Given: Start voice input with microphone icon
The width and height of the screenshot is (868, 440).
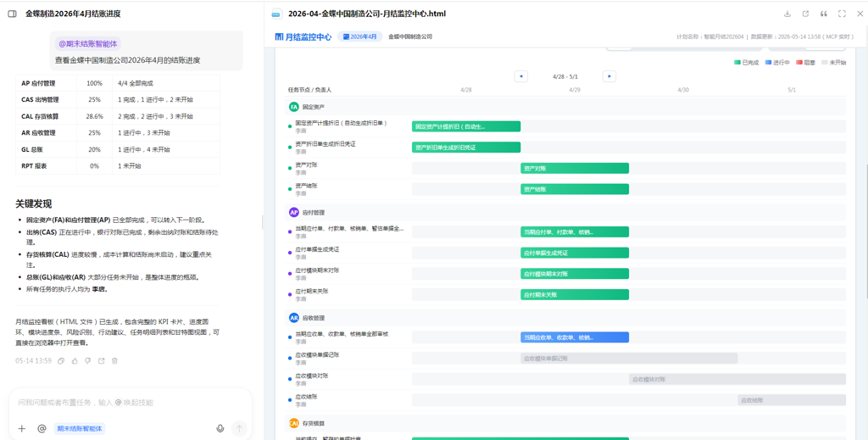Looking at the screenshot, I should click(220, 428).
